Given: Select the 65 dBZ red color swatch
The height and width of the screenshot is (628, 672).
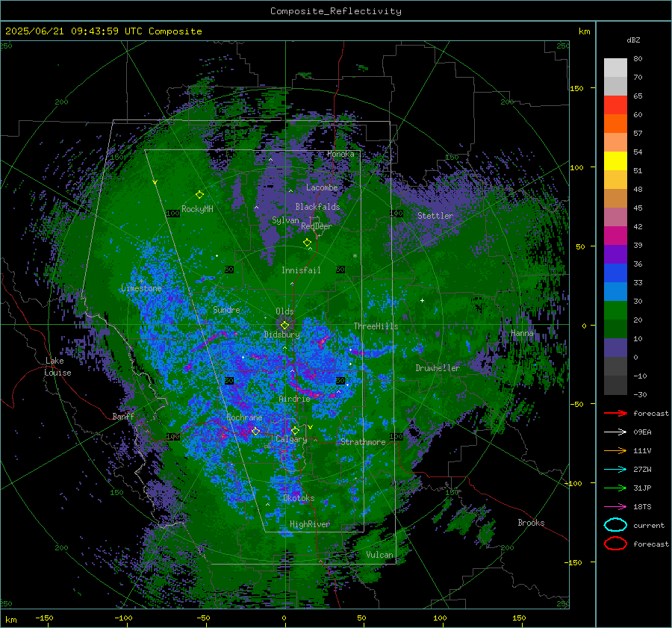Looking at the screenshot, I should 615,105.
